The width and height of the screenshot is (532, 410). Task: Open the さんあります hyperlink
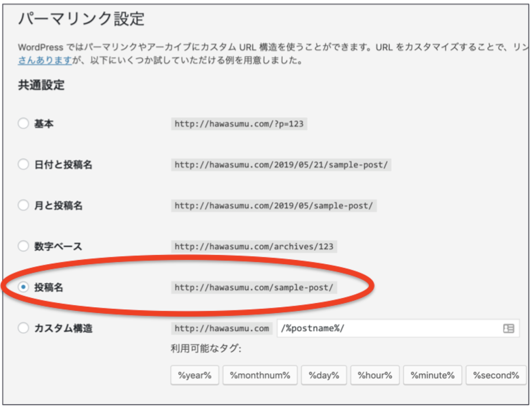[x=45, y=60]
